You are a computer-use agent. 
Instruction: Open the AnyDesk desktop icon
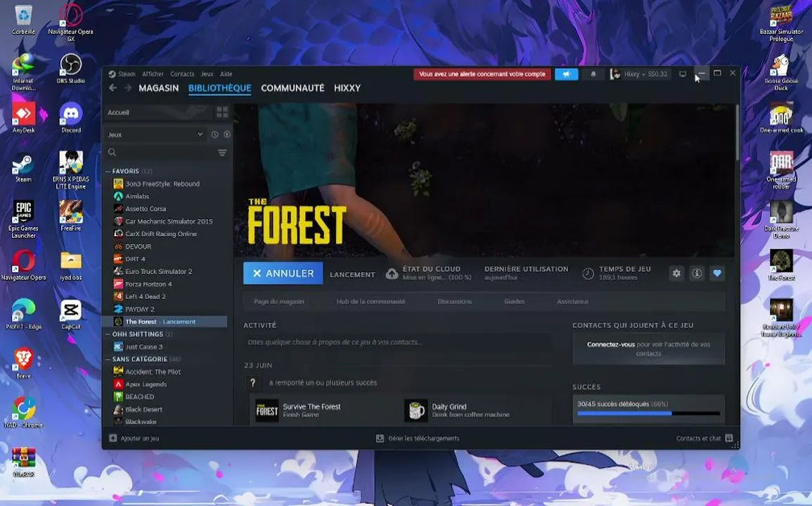tap(23, 118)
